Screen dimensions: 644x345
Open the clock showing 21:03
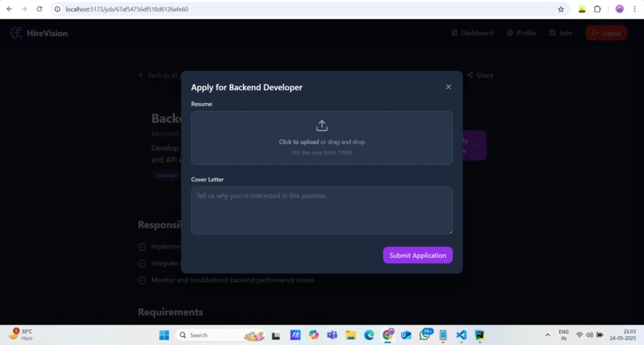coord(622,335)
